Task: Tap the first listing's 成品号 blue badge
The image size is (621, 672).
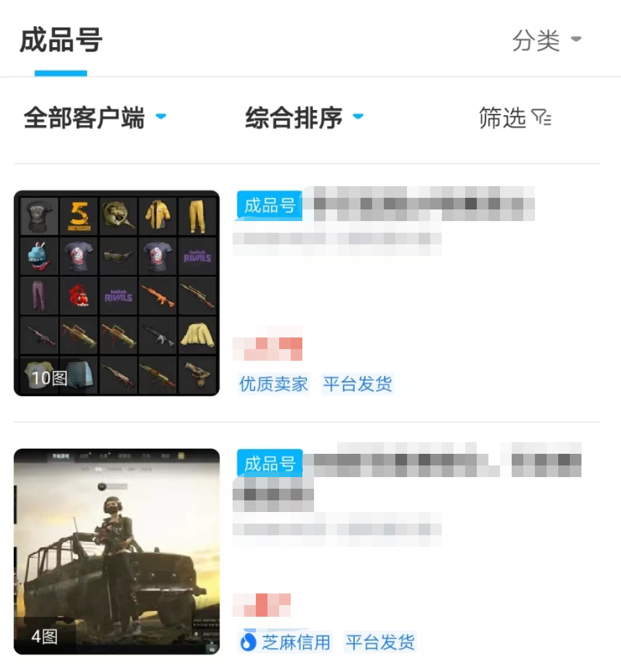Action: 269,206
